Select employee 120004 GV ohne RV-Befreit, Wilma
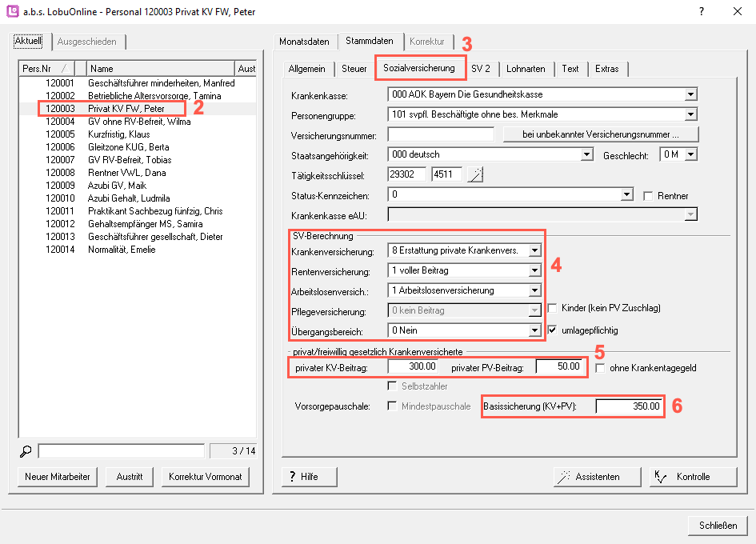The width and height of the screenshot is (756, 544). (x=138, y=122)
